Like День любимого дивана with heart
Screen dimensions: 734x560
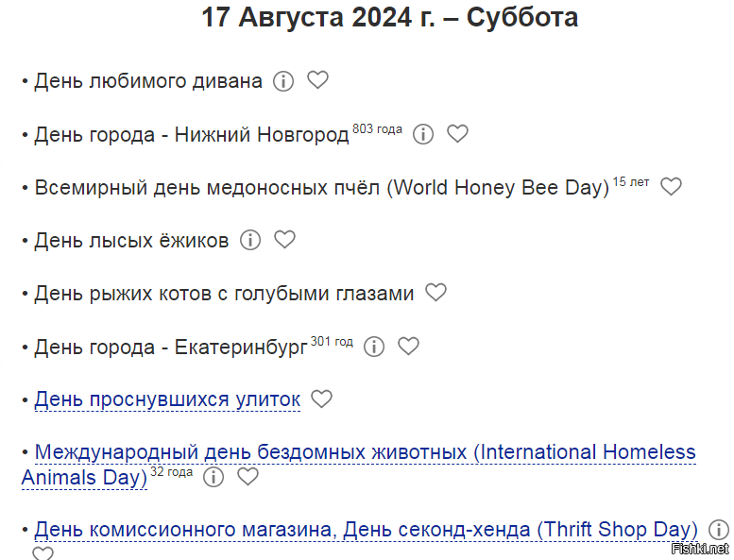click(317, 80)
